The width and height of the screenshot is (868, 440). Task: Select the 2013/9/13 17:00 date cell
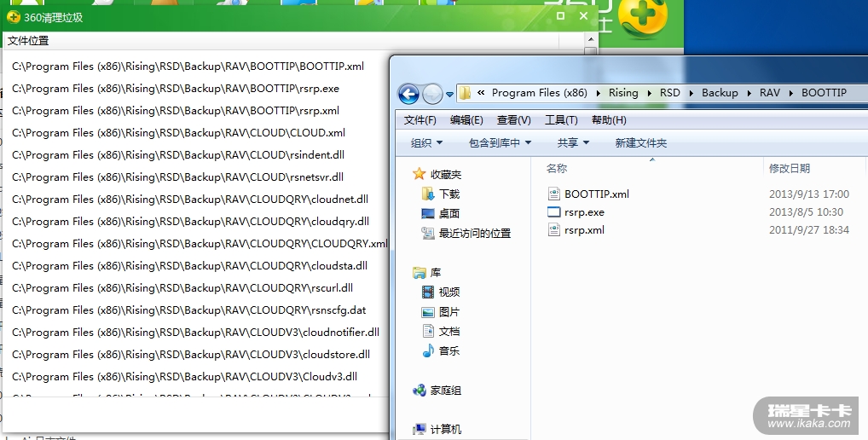pyautogui.click(x=809, y=194)
